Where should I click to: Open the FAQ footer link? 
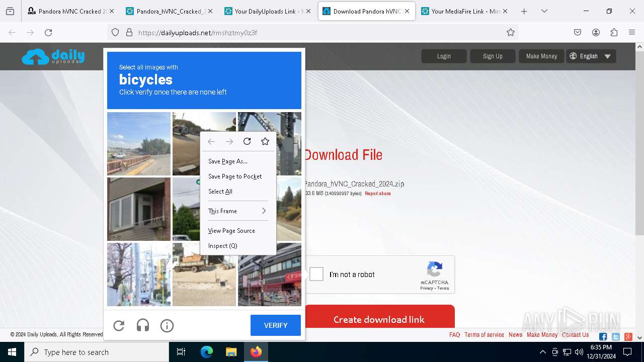click(x=454, y=335)
